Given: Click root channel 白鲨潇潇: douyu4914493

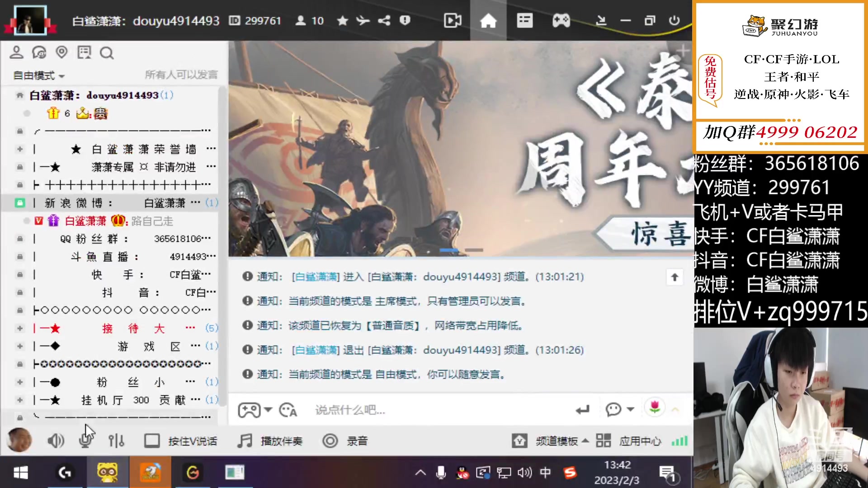Looking at the screenshot, I should click(x=94, y=95).
